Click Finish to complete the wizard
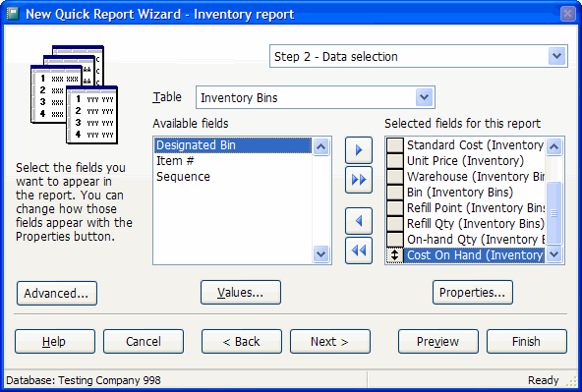This screenshot has height=392, width=582. 527,342
